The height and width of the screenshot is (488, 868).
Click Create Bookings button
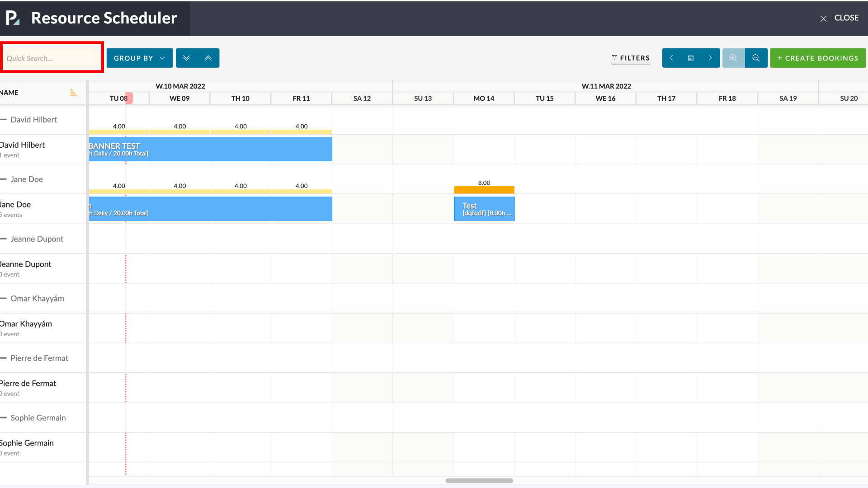tap(818, 58)
